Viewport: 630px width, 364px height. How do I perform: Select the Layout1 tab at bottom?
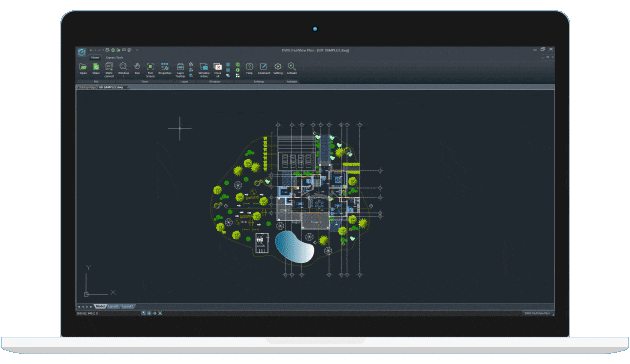113,307
